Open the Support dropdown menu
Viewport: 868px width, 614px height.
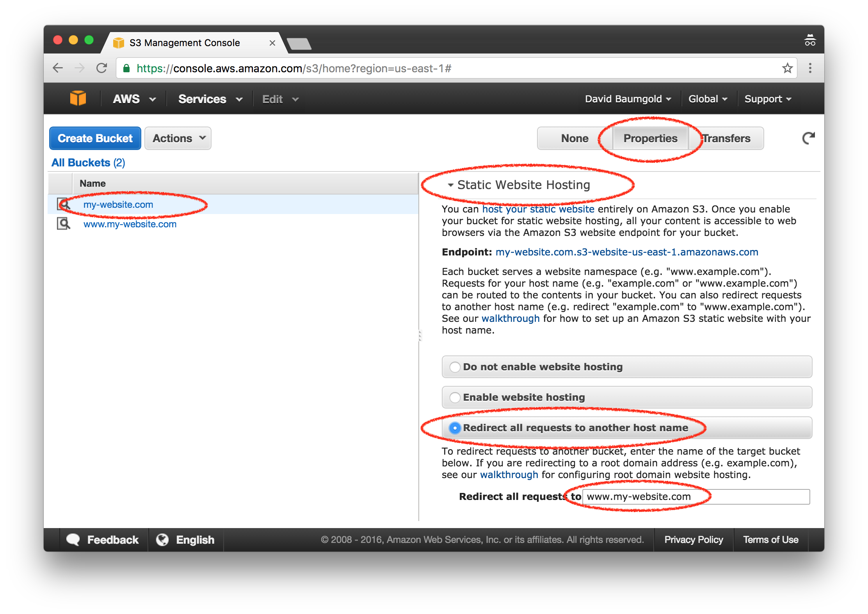768,99
